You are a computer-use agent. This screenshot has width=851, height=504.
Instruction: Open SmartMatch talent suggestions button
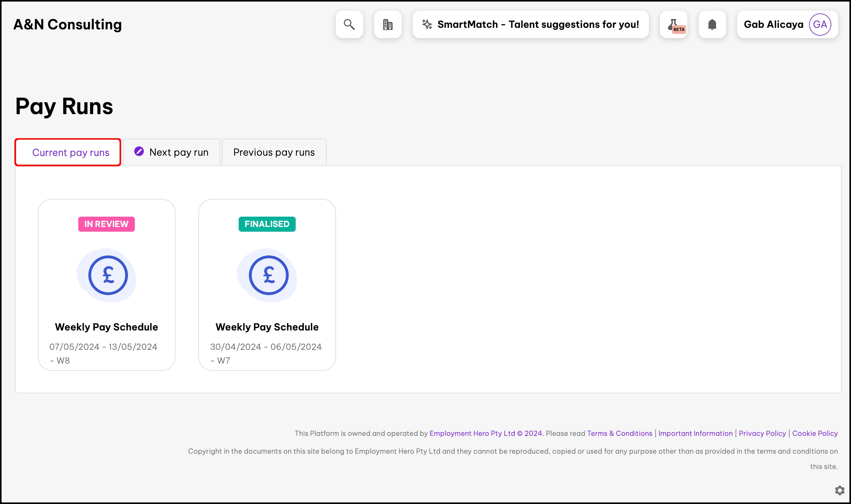click(x=531, y=24)
